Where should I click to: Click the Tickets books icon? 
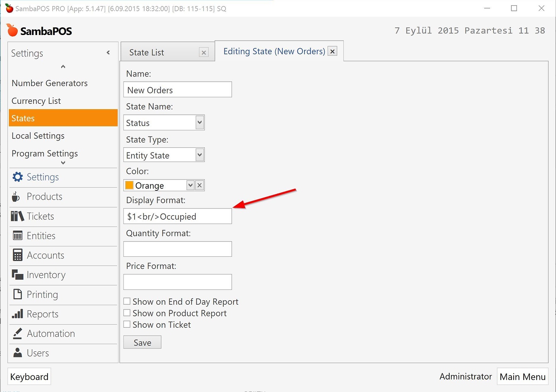click(17, 216)
